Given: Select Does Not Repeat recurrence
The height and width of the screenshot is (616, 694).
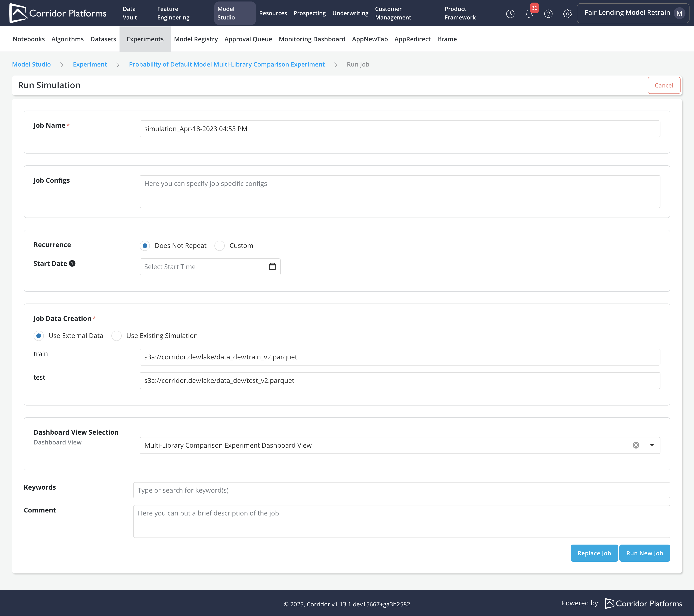Looking at the screenshot, I should click(x=145, y=246).
